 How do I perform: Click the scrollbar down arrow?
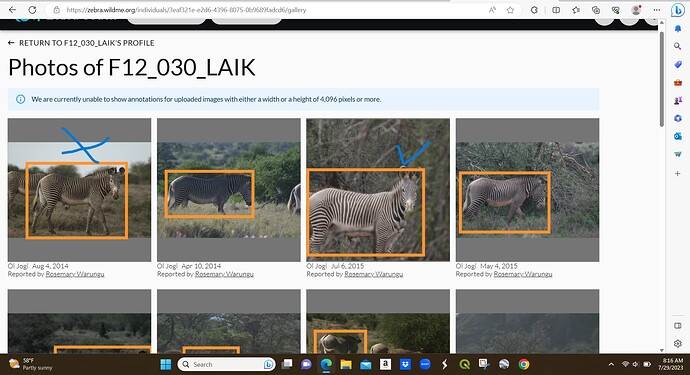(662, 350)
